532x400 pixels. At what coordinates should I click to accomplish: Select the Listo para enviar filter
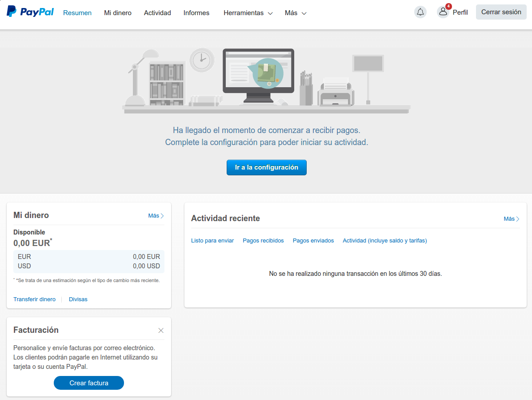pyautogui.click(x=212, y=240)
